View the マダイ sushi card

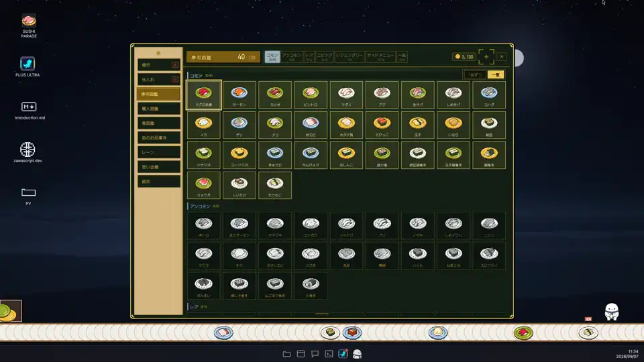click(x=347, y=95)
